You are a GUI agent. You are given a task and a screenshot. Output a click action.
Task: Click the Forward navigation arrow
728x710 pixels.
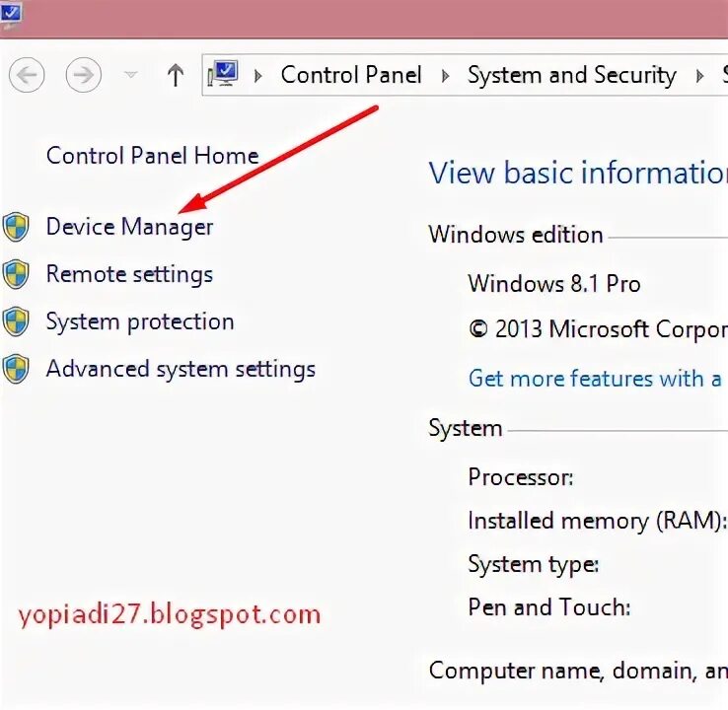(83, 74)
